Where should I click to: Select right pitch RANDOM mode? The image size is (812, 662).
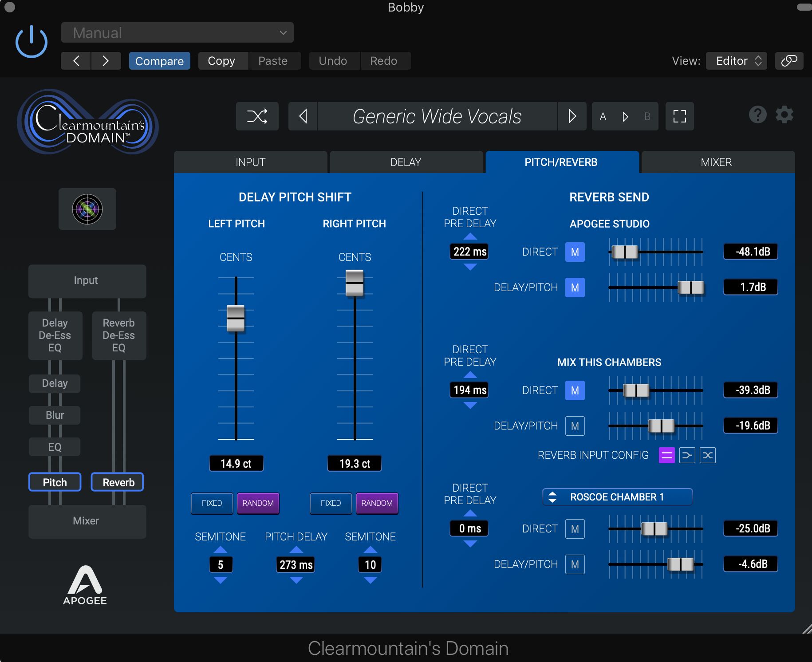377,503
